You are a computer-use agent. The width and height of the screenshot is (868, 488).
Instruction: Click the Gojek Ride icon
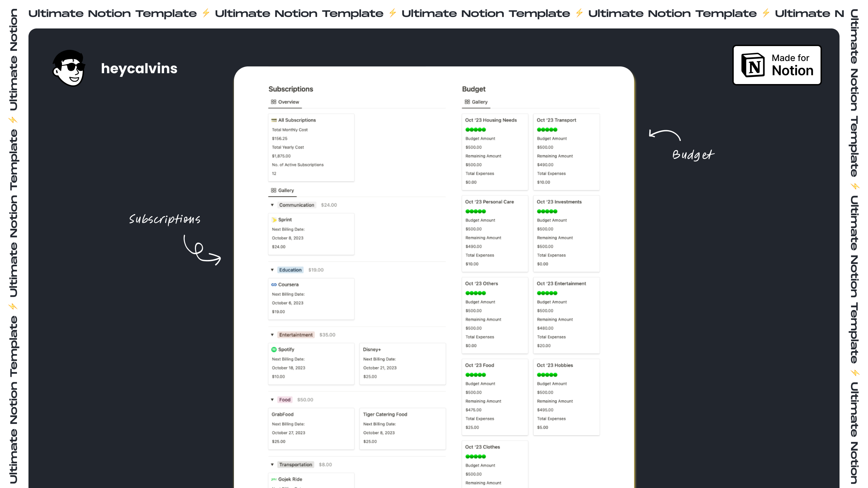click(x=274, y=479)
